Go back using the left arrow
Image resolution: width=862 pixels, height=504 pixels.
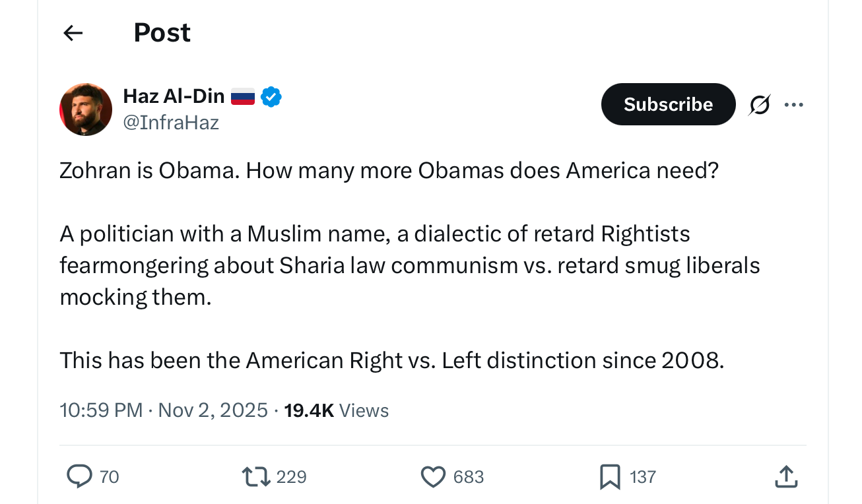pyautogui.click(x=73, y=33)
